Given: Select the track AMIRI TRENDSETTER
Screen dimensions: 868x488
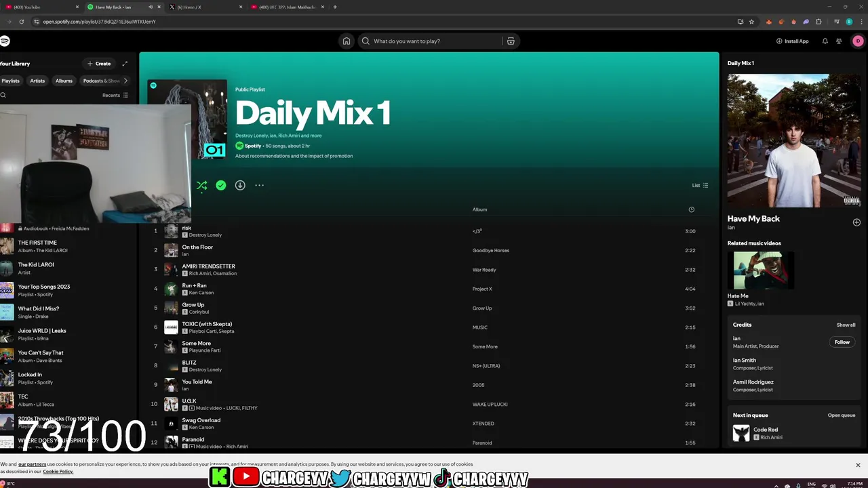Looking at the screenshot, I should pos(208,266).
